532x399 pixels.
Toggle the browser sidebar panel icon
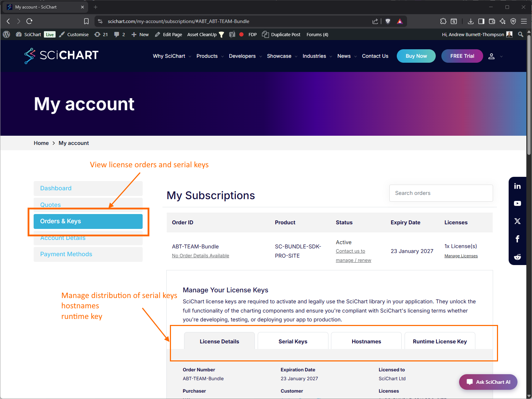pyautogui.click(x=481, y=21)
